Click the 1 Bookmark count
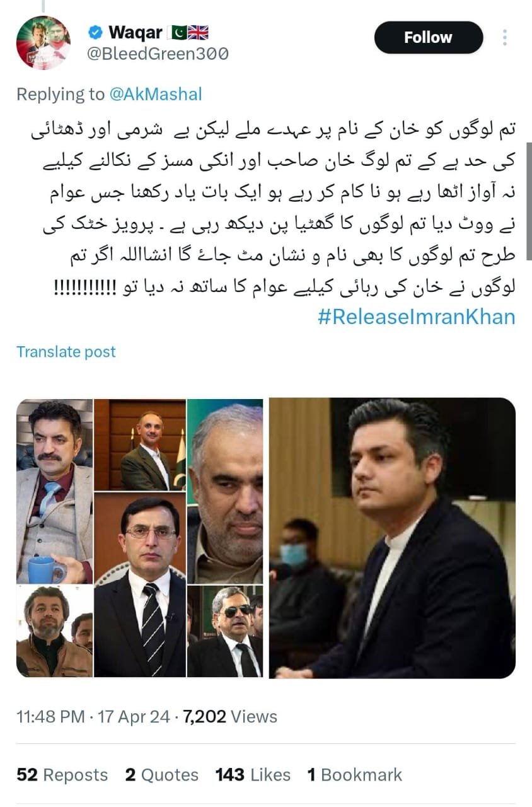This screenshot has height=807, width=532. (x=355, y=775)
